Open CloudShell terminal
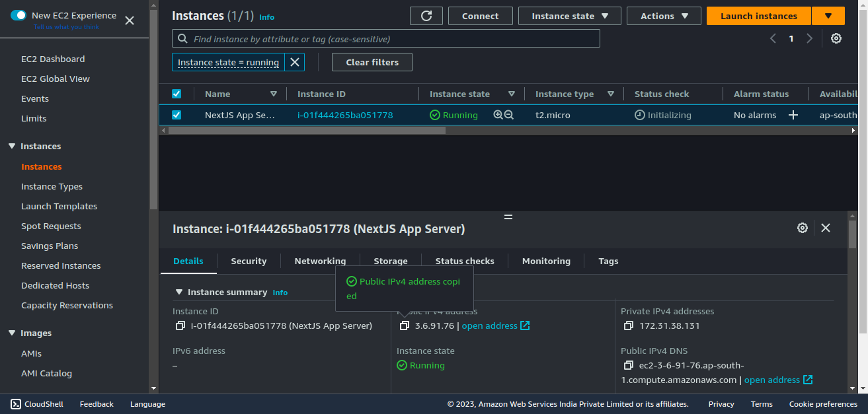 (x=37, y=404)
